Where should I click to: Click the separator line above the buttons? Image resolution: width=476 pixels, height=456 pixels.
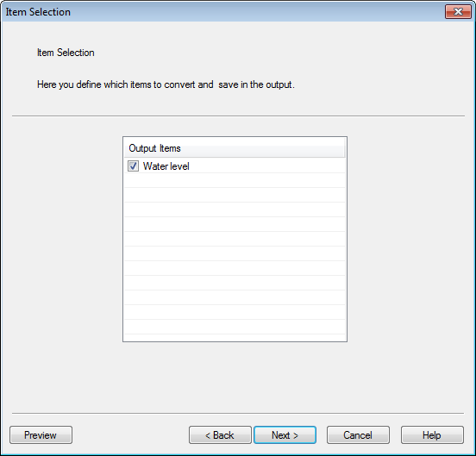[x=238, y=413]
